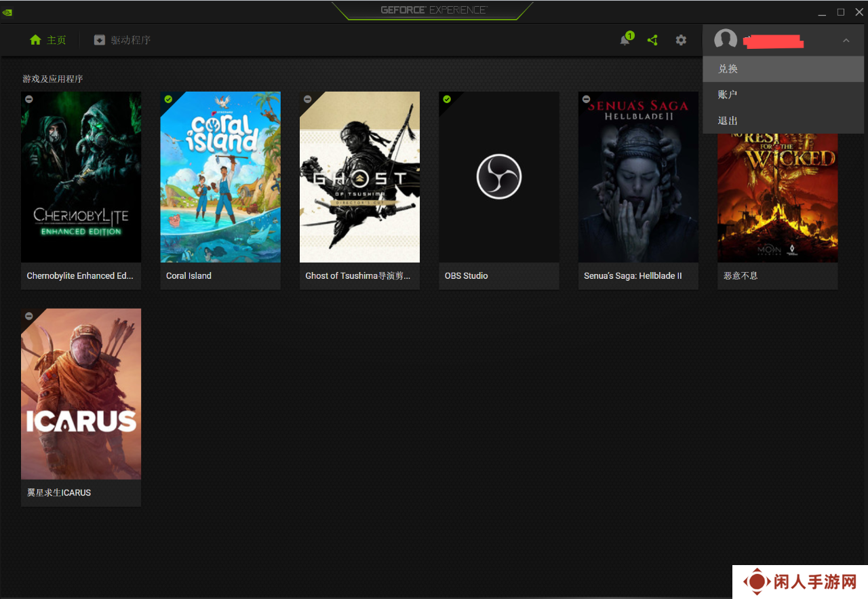Open the No Rest for the Wicked cover
Image resolution: width=868 pixels, height=599 pixels.
pyautogui.click(x=778, y=198)
